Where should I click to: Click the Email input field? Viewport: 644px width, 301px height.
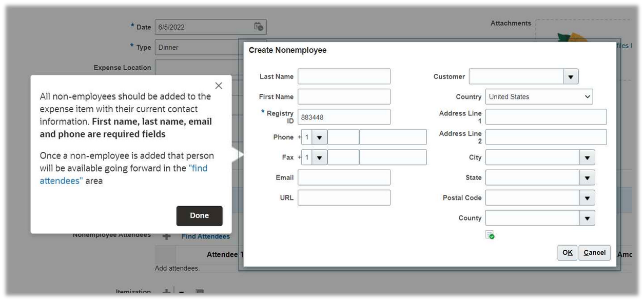point(343,177)
